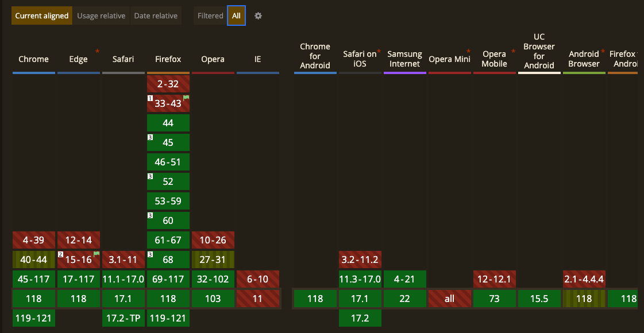Open note 1 badge on Firefox 33-43
The image size is (644, 333).
[x=151, y=99]
